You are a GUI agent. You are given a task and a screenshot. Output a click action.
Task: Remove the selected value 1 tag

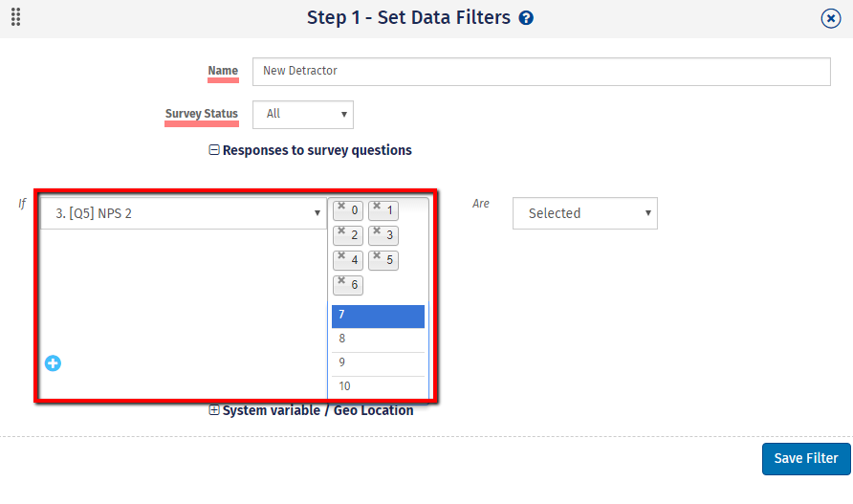click(x=377, y=206)
